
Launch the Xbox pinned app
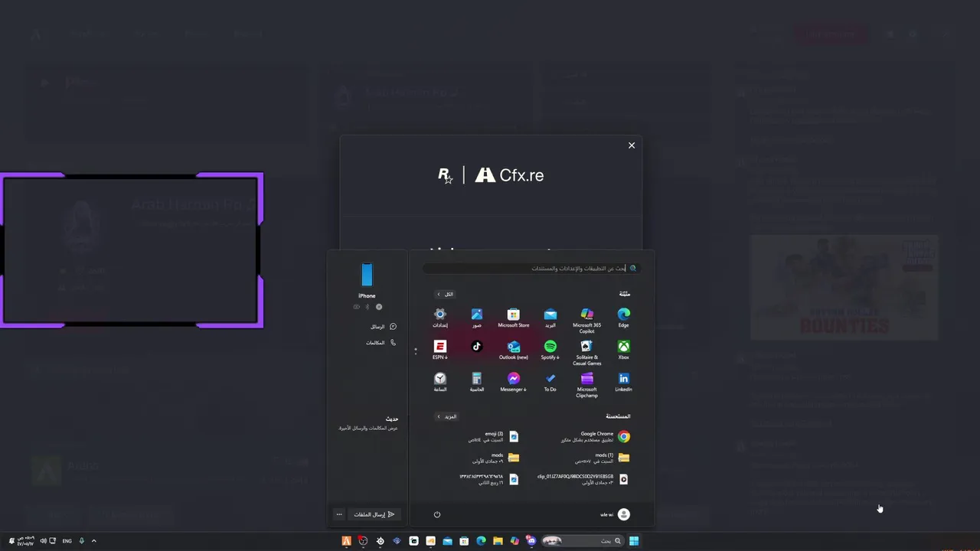tap(623, 350)
